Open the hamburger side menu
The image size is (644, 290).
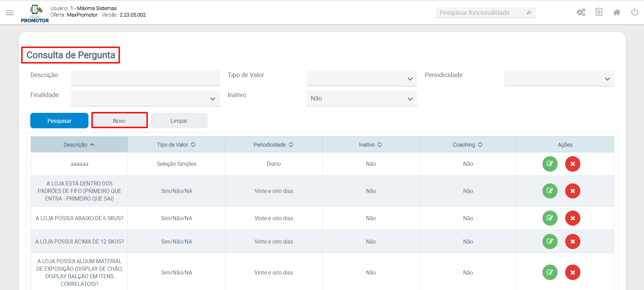(x=10, y=13)
